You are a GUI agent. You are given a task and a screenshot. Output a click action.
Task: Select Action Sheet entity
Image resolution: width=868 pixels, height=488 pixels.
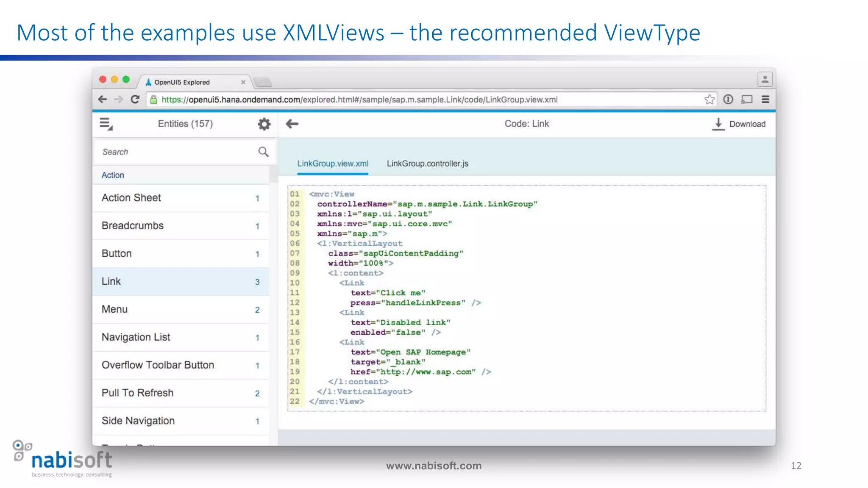pyautogui.click(x=181, y=198)
